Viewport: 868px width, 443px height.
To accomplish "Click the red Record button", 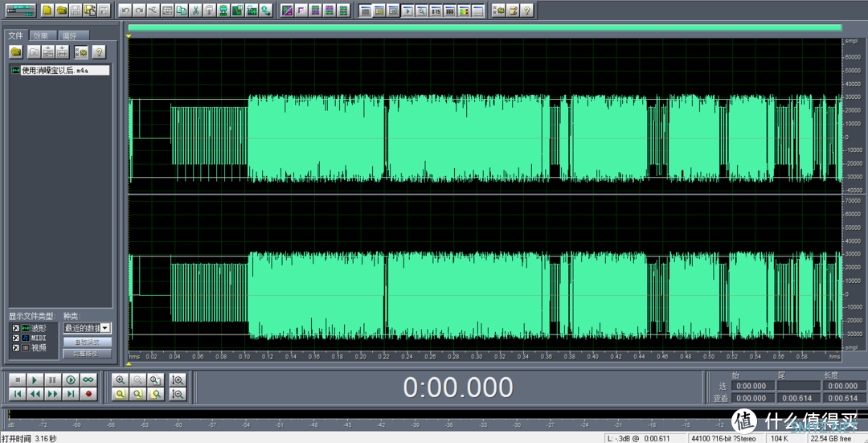I will [x=88, y=394].
